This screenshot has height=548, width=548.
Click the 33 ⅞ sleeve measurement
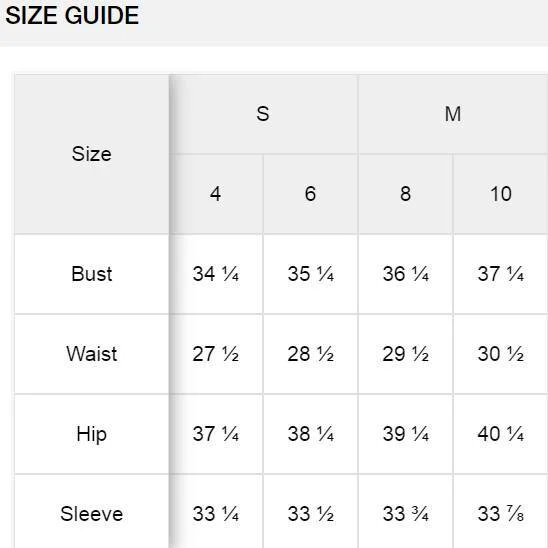pos(500,514)
